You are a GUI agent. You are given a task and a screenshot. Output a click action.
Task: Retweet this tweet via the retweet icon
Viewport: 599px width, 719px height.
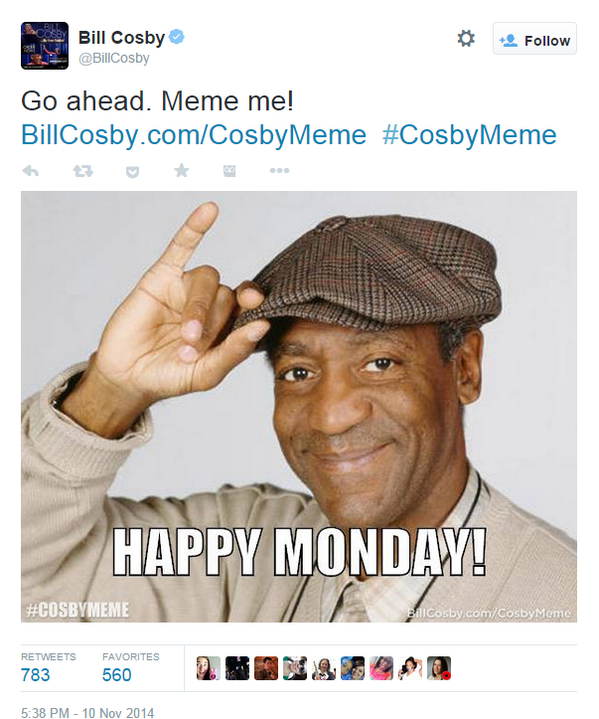tap(83, 171)
